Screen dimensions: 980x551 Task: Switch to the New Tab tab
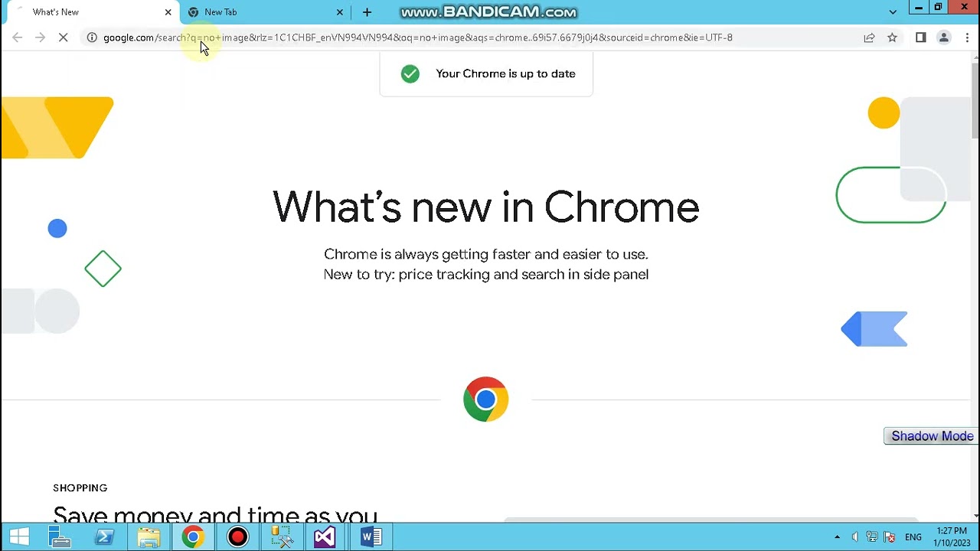[266, 12]
